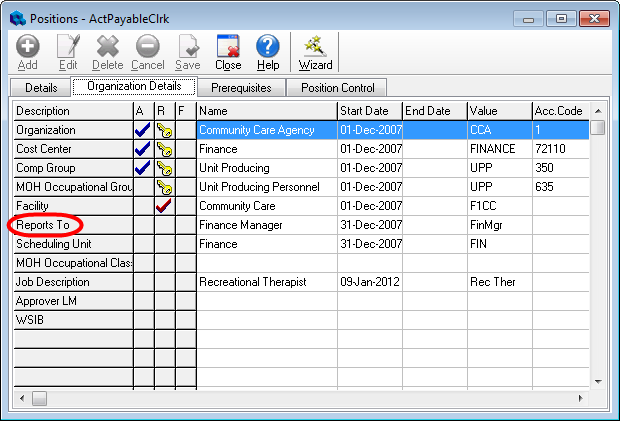Toggle the Cost Center active checkmark
Screen dimensions: 620x421
click(142, 149)
